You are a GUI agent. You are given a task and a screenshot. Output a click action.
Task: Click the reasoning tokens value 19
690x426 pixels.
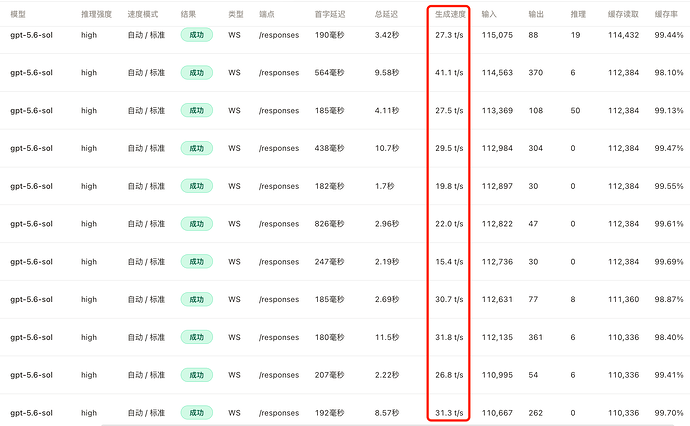point(575,35)
